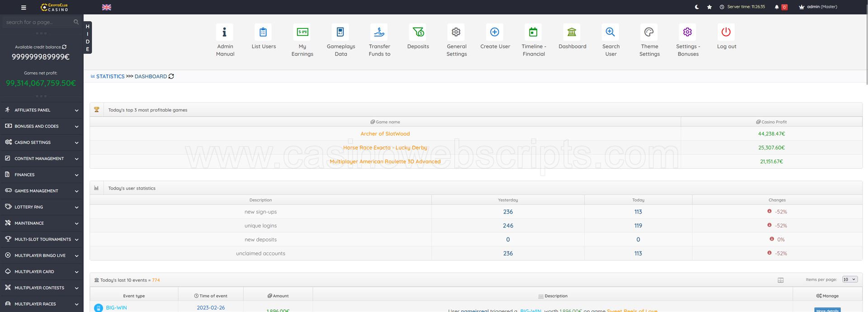Open the Gameplays Data shortcut
This screenshot has width=868, height=312.
(x=341, y=40)
